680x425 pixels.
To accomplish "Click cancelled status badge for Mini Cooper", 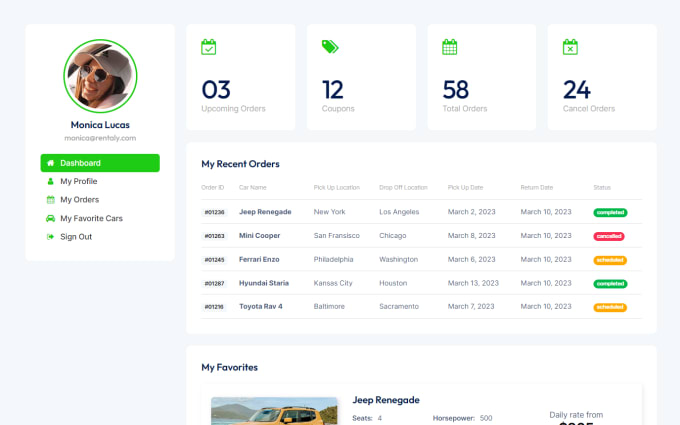I will point(609,236).
